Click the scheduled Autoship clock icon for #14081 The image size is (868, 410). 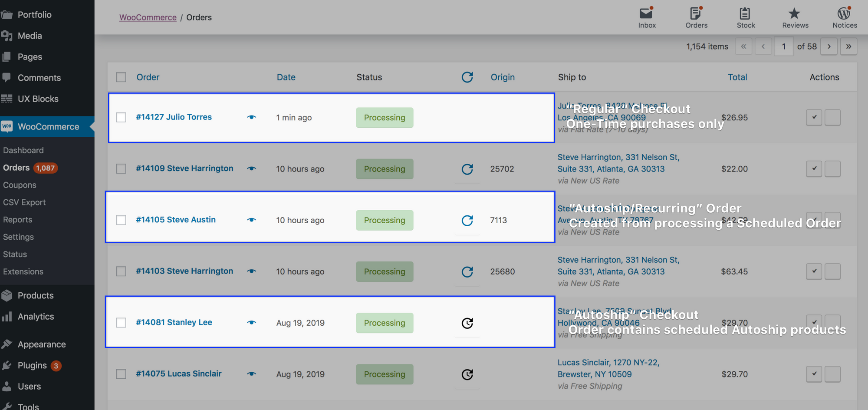coord(467,323)
